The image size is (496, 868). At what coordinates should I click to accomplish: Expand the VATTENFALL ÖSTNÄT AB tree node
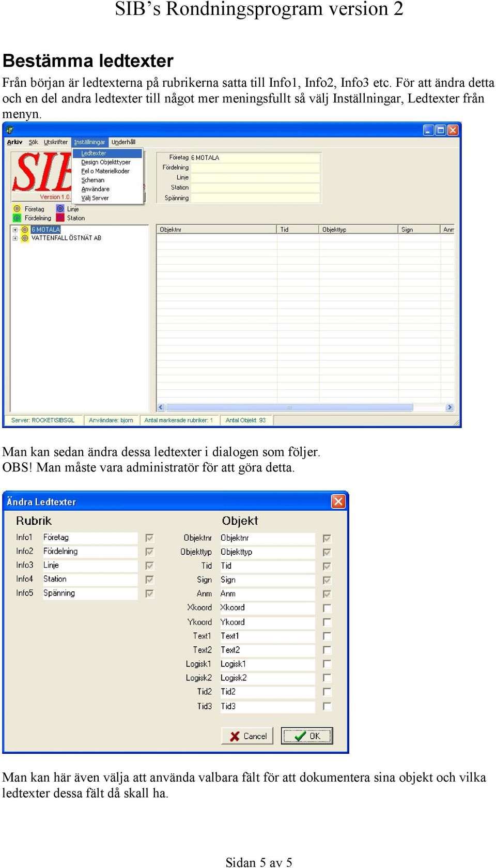(15, 238)
